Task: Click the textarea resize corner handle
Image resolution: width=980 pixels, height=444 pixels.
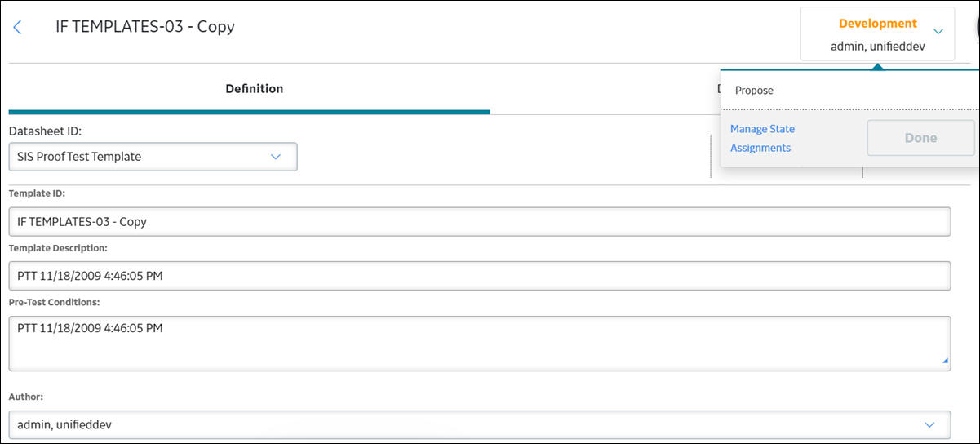Action: point(946,360)
